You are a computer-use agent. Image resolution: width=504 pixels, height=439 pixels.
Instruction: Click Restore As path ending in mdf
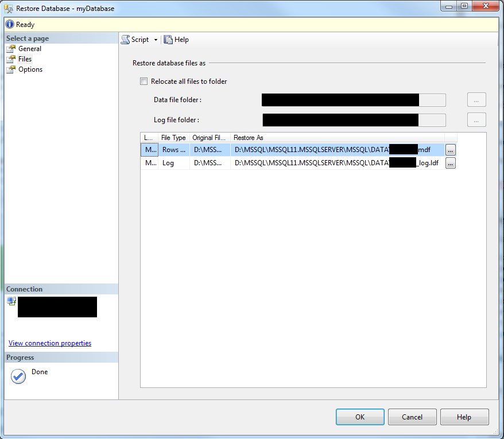[338, 150]
